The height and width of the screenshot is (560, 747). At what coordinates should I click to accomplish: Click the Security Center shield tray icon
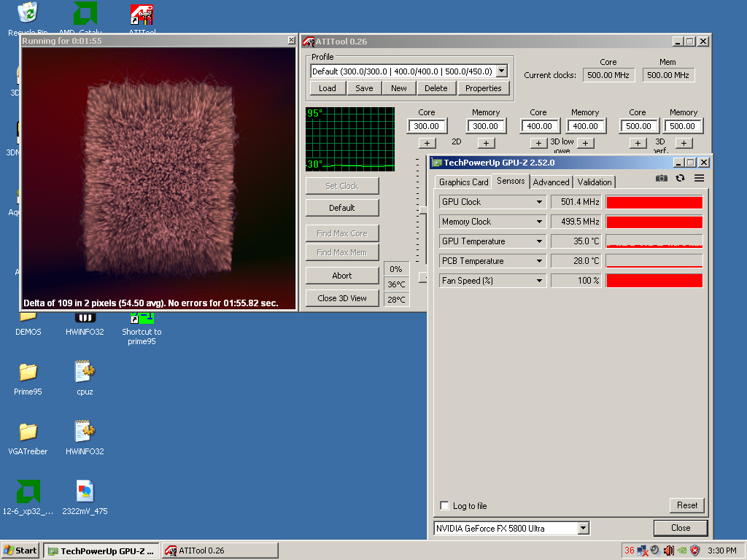tap(695, 551)
